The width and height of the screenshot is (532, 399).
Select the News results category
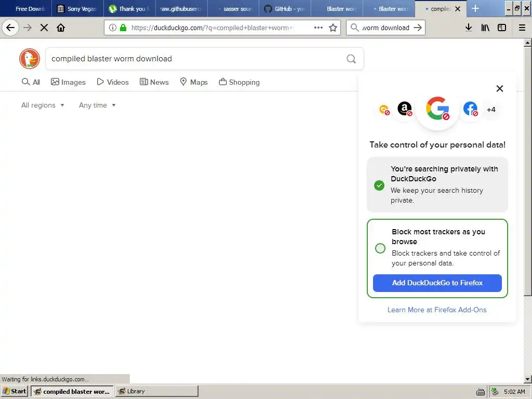pyautogui.click(x=154, y=82)
